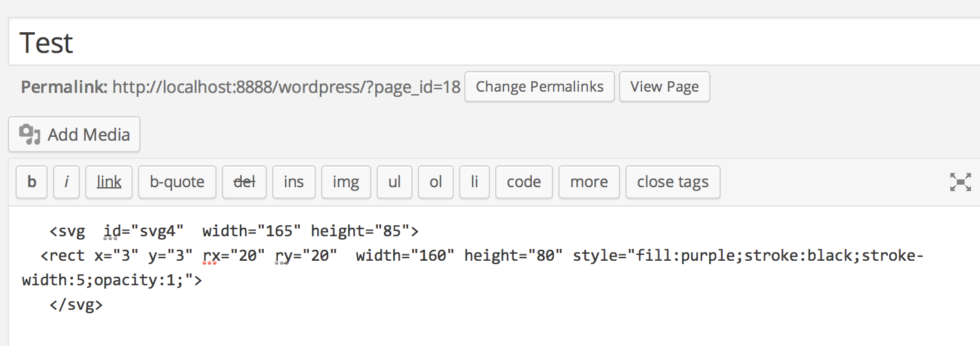The height and width of the screenshot is (346, 980).
Task: Click close tags button
Action: point(673,182)
